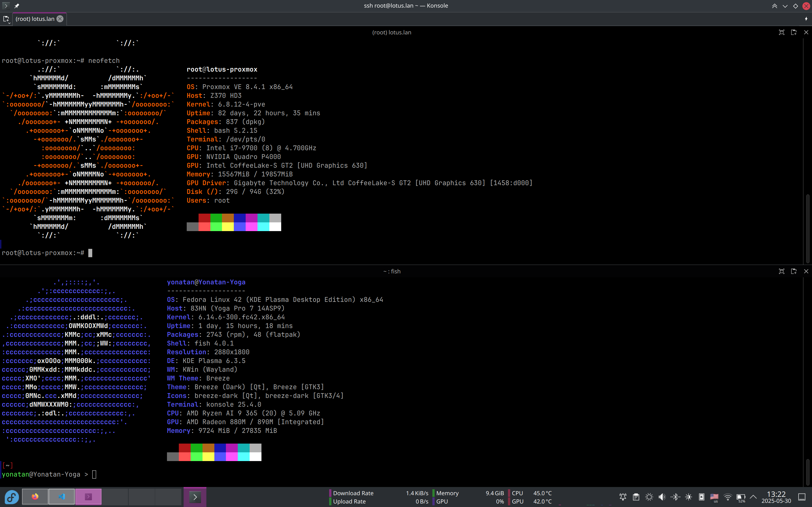Open the Bluetooth tray icon
812x507 pixels.
point(675,497)
